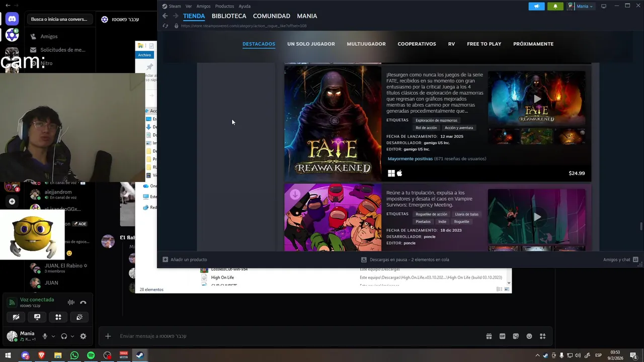This screenshot has width=644, height=362.
Task: Open Discord soundboard button
Action: point(79,317)
